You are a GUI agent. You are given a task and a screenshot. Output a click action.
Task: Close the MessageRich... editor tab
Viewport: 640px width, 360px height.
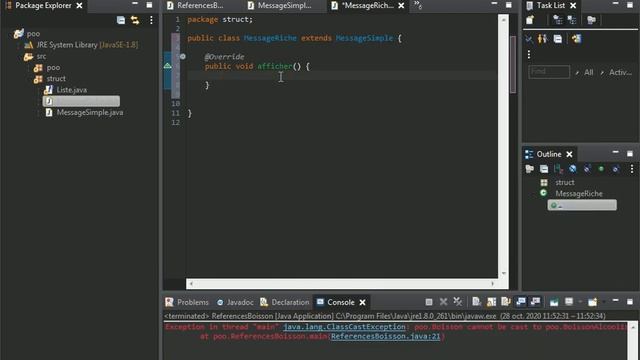point(401,6)
